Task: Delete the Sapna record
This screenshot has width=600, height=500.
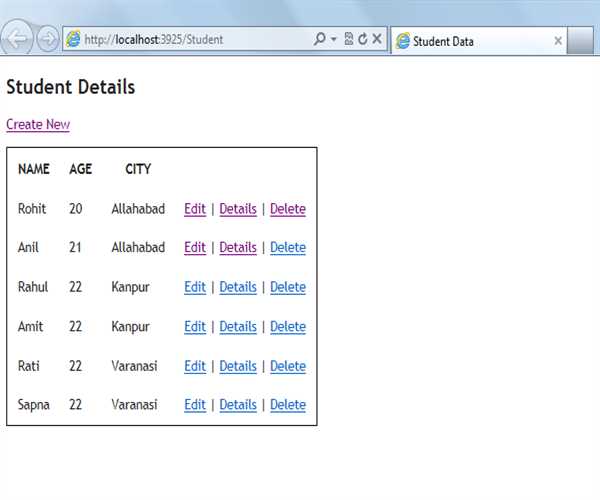Action: point(288,405)
